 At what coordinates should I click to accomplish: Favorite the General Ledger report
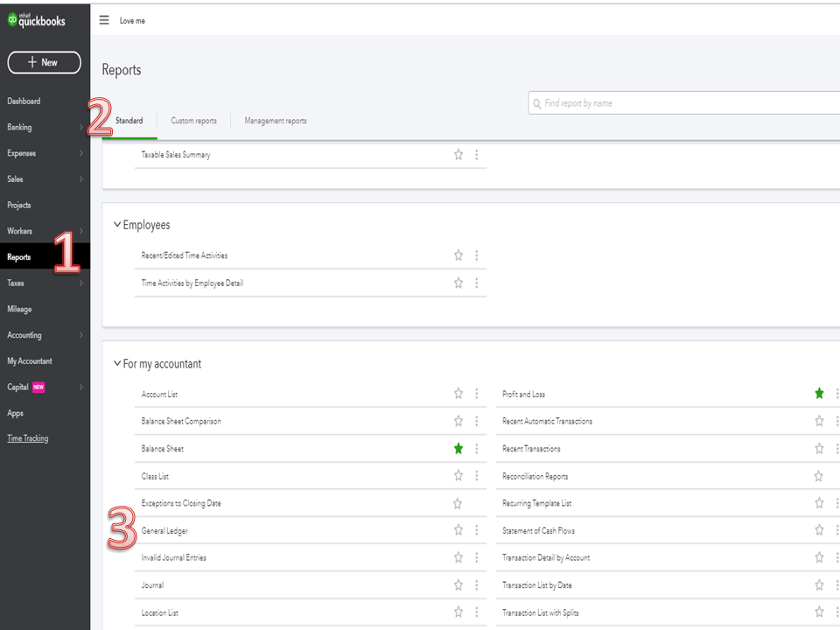coord(458,530)
